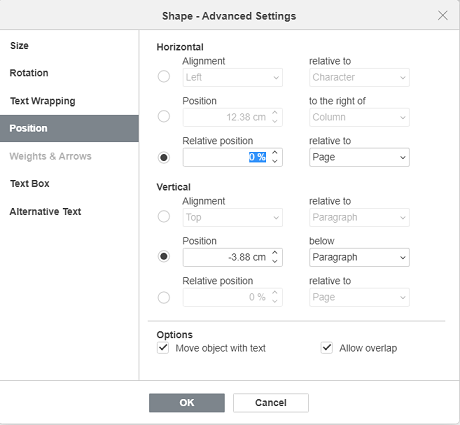Select vertical Relative position radio button
This screenshot has height=425, width=460.
point(164,297)
